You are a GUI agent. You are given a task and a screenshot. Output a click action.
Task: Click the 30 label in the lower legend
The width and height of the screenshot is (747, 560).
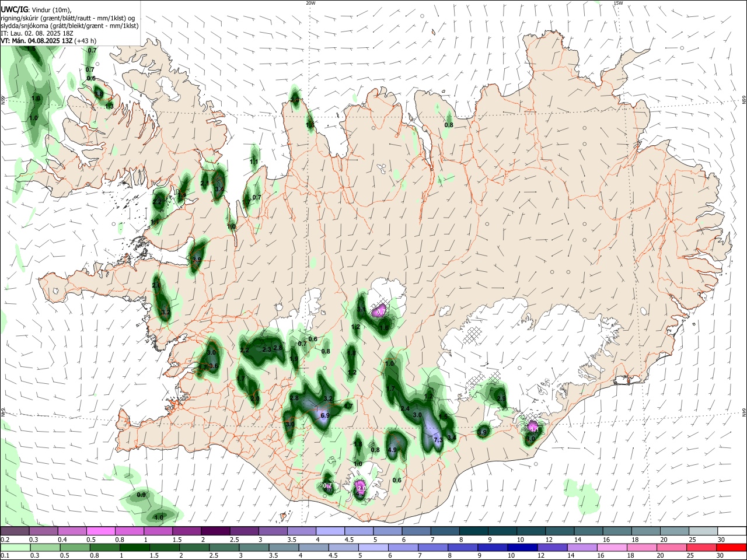click(x=720, y=556)
